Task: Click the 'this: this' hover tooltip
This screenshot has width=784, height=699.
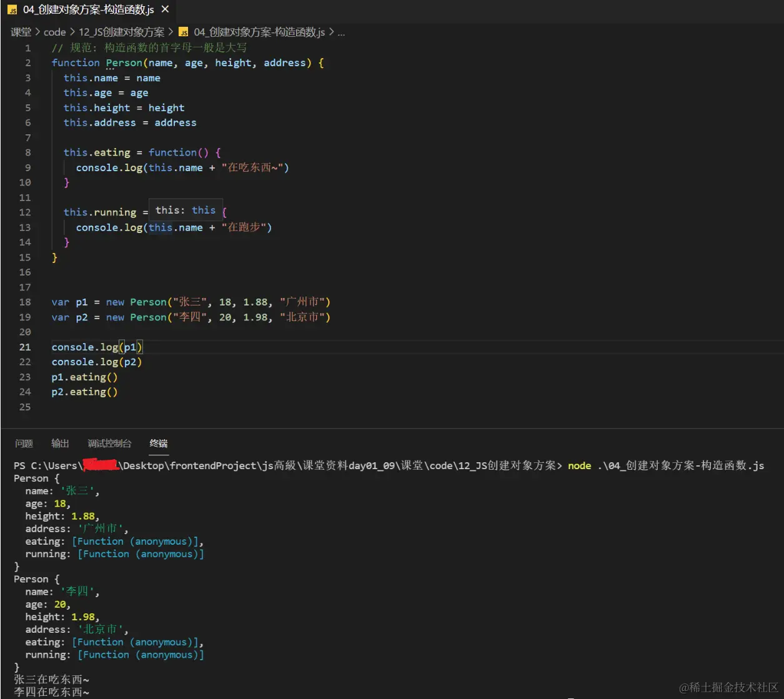Action: pyautogui.click(x=185, y=211)
